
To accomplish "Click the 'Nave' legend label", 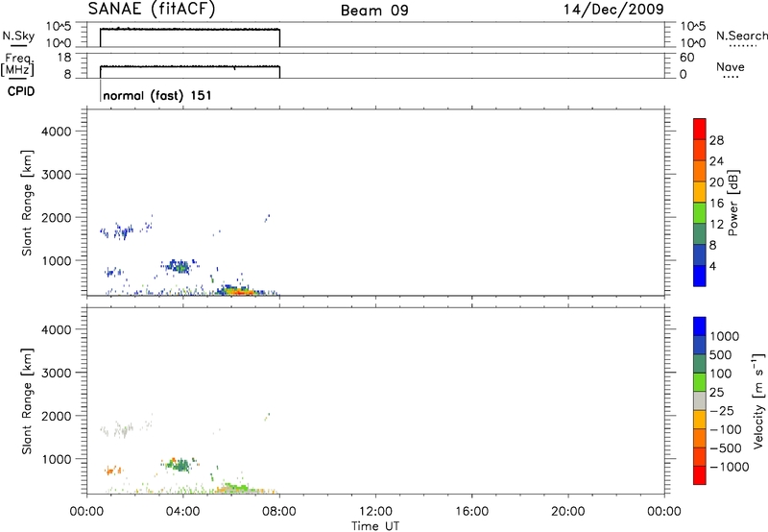I will click(x=731, y=66).
